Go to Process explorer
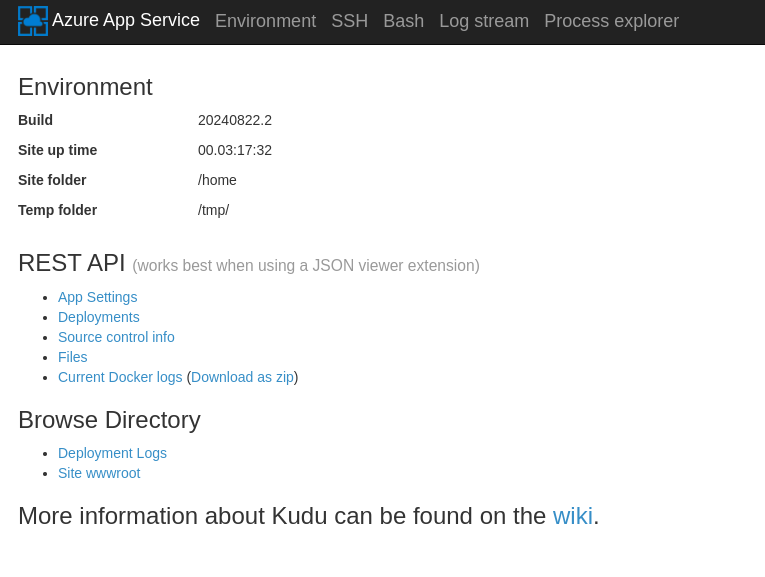The height and width of the screenshot is (577, 765). click(x=611, y=21)
